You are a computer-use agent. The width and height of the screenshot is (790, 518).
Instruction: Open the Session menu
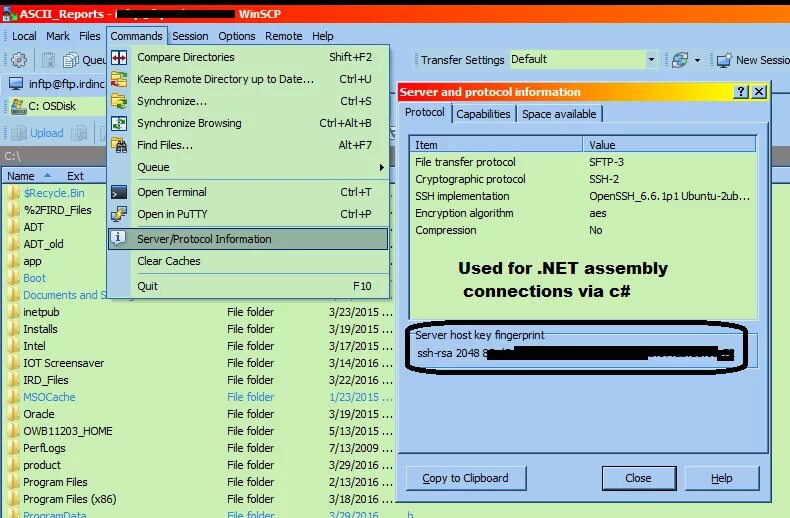tap(190, 36)
